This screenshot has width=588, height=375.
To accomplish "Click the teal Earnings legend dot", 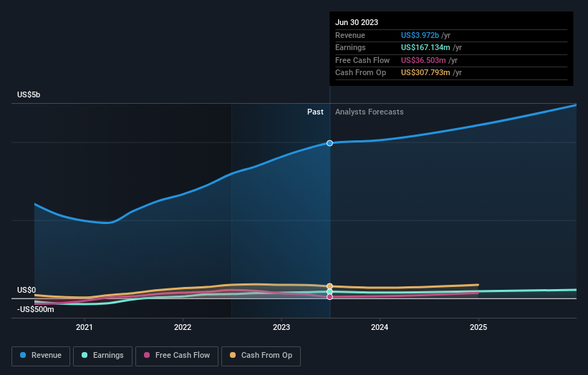I will pos(85,355).
